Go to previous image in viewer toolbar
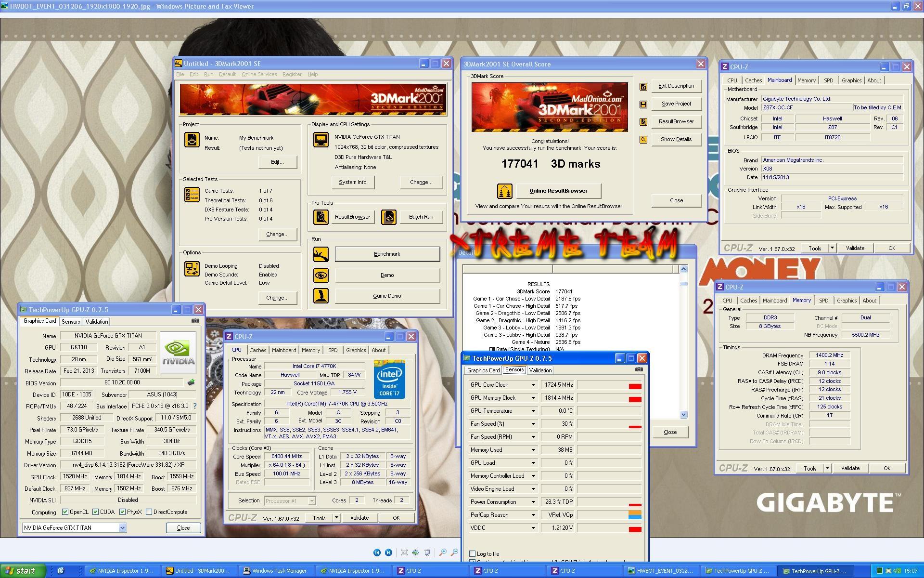924x578 pixels. pyautogui.click(x=377, y=552)
